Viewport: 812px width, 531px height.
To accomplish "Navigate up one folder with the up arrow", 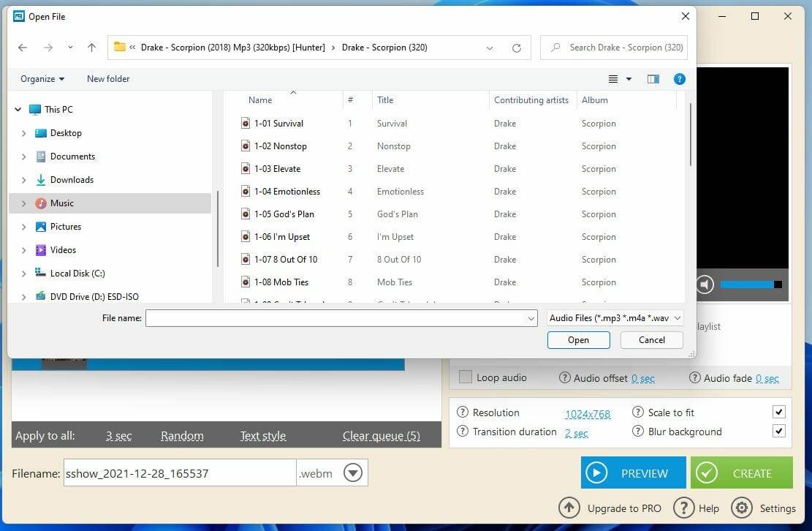I will point(91,47).
